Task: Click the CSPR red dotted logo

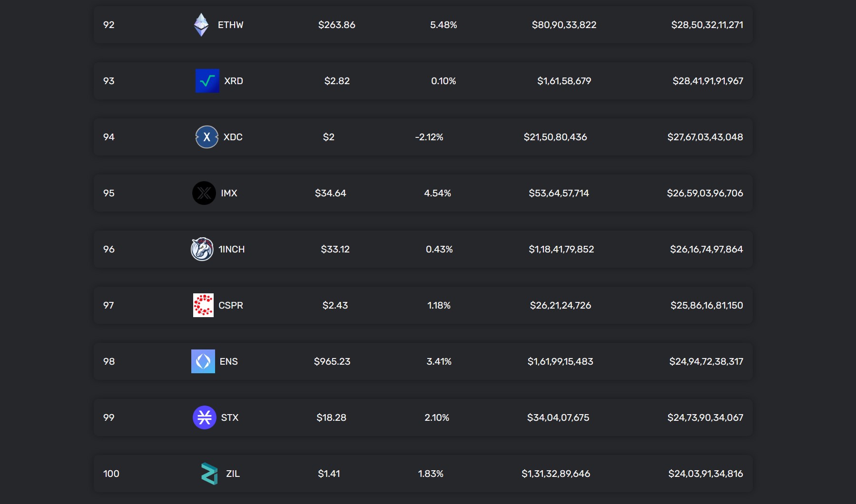Action: pos(203,305)
